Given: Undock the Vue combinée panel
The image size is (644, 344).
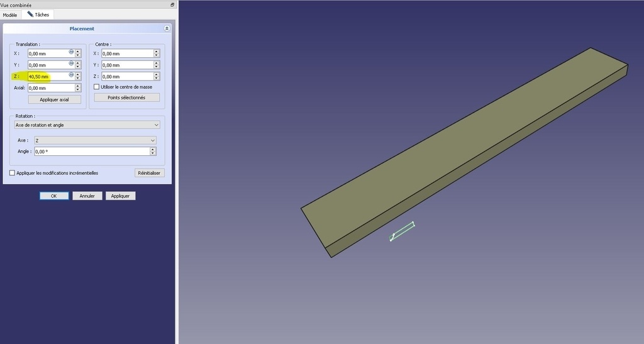Looking at the screenshot, I should [172, 5].
